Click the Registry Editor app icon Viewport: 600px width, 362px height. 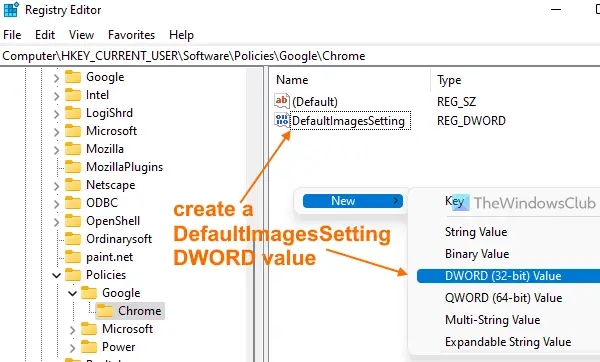pyautogui.click(x=11, y=9)
